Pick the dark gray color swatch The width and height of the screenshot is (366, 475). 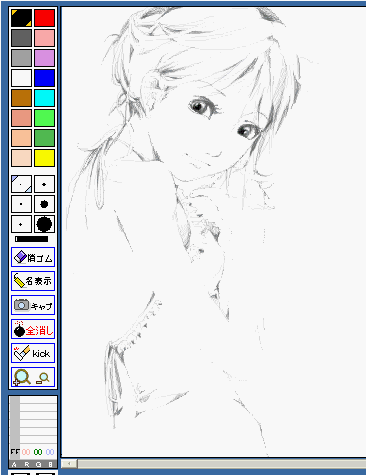point(21,38)
